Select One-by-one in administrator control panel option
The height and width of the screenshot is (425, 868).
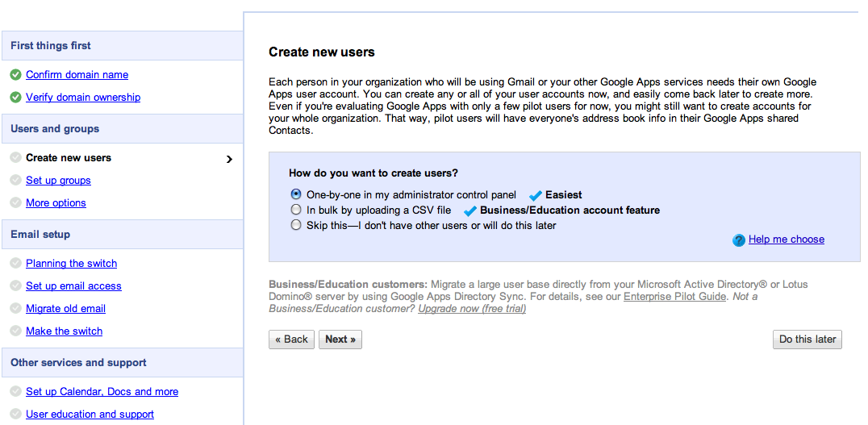click(296, 194)
